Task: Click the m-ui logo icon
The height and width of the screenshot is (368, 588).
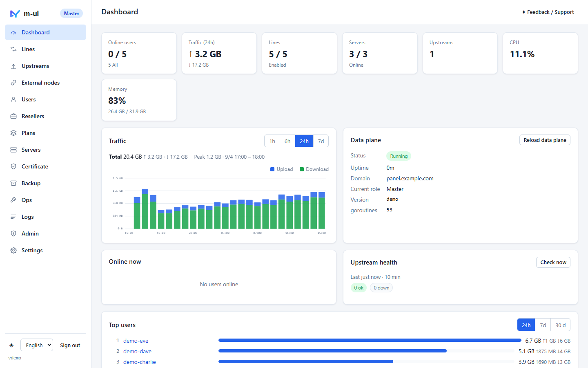Action: click(15, 13)
